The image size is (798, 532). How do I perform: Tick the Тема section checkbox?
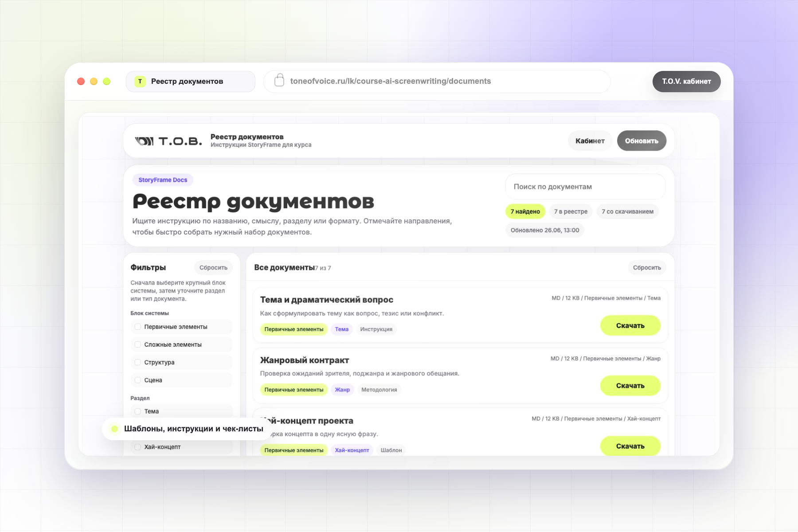[x=138, y=411]
